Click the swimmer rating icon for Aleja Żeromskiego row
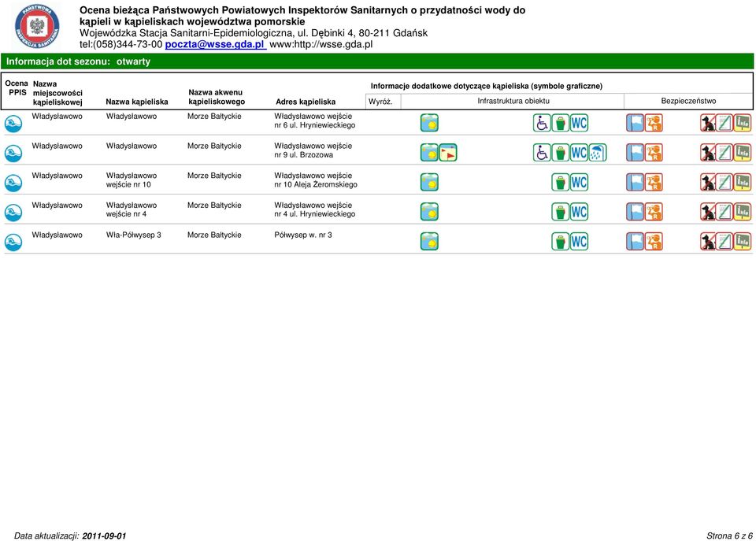Viewport: 756px width, 541px height. click(x=13, y=183)
